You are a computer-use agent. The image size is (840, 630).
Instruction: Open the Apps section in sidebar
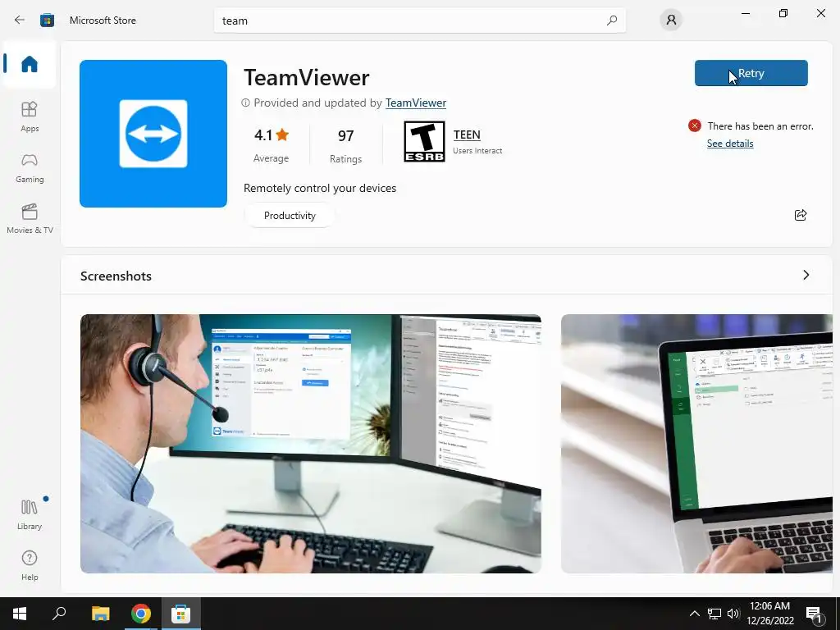[30, 116]
